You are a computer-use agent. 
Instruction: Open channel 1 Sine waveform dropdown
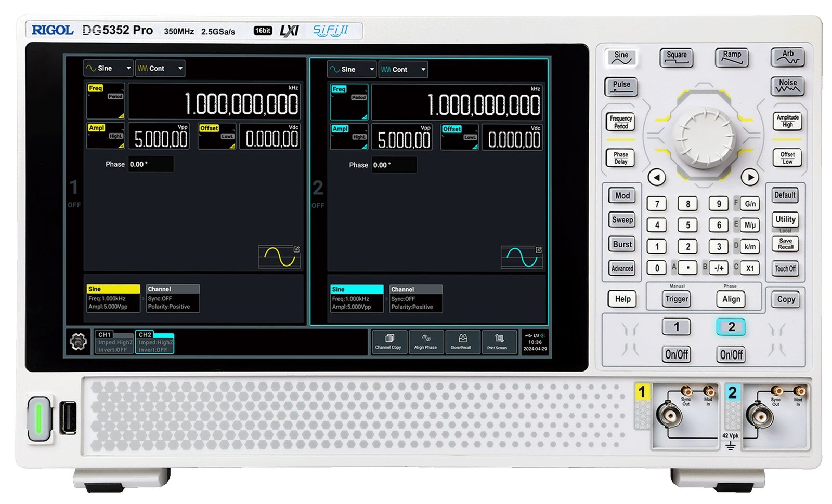point(108,68)
